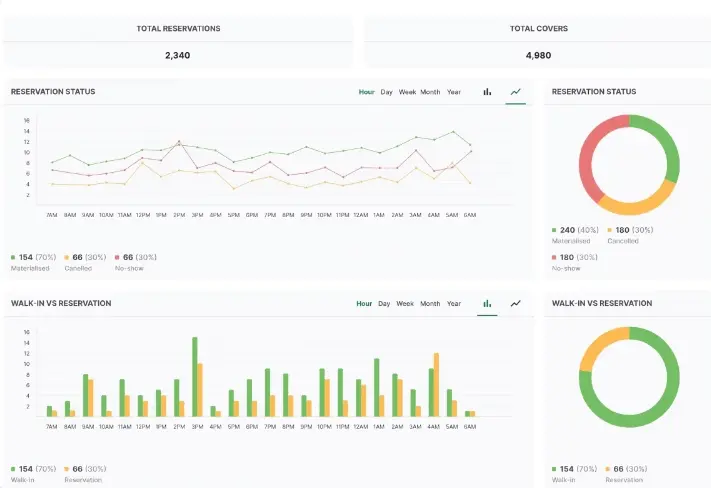The height and width of the screenshot is (488, 711).
Task: Click 6AM label on bar chart axis
Action: tap(470, 427)
